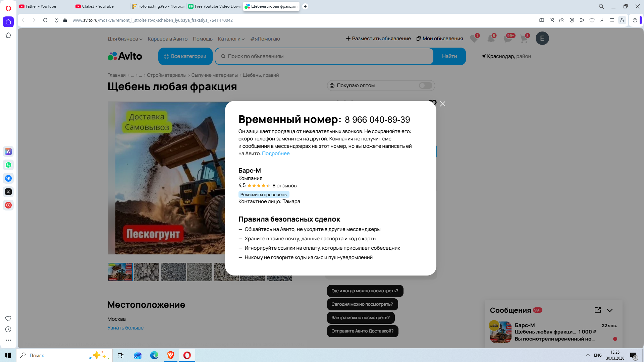Close the temporary phone number popup
Screen dimensions: 644x362
pos(442,104)
